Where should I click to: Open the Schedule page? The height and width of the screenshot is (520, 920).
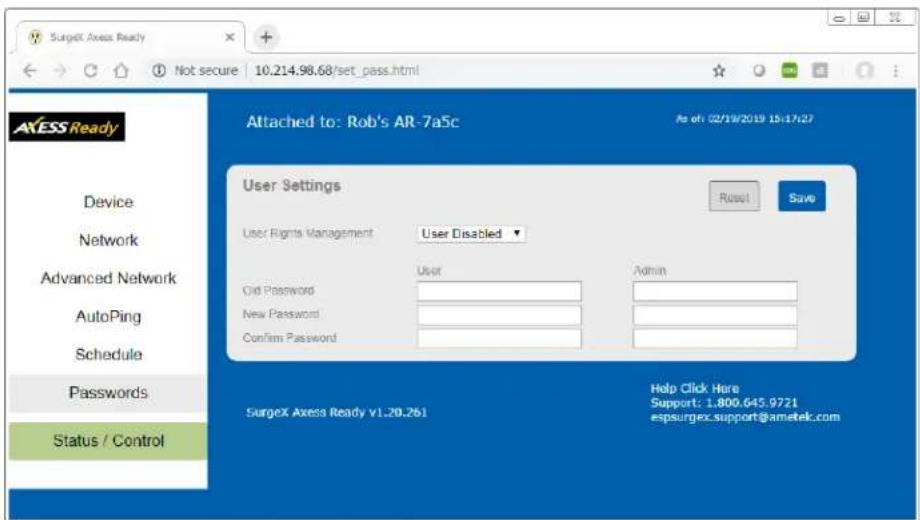click(x=109, y=354)
